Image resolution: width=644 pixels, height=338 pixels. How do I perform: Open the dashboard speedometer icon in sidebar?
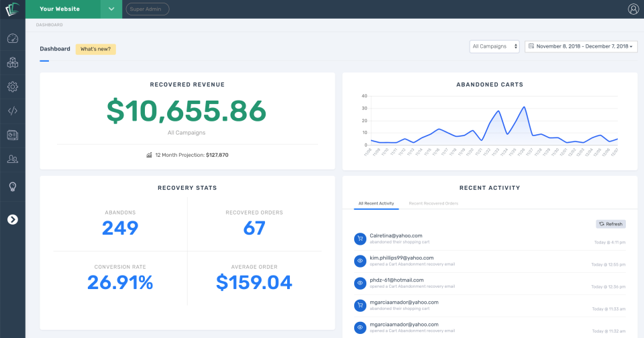pos(12,39)
